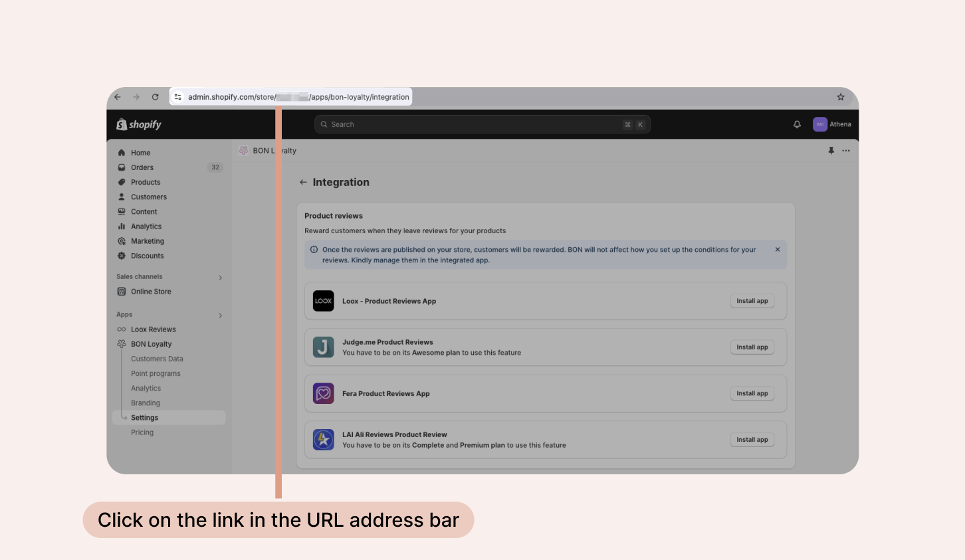The height and width of the screenshot is (560, 965).
Task: Select Settings under BON Loyalty
Action: (169, 418)
